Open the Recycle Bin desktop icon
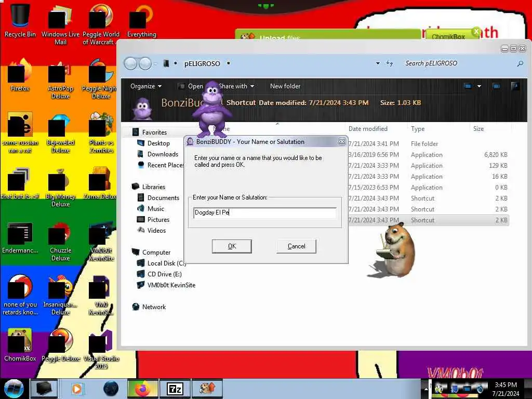 (20, 20)
